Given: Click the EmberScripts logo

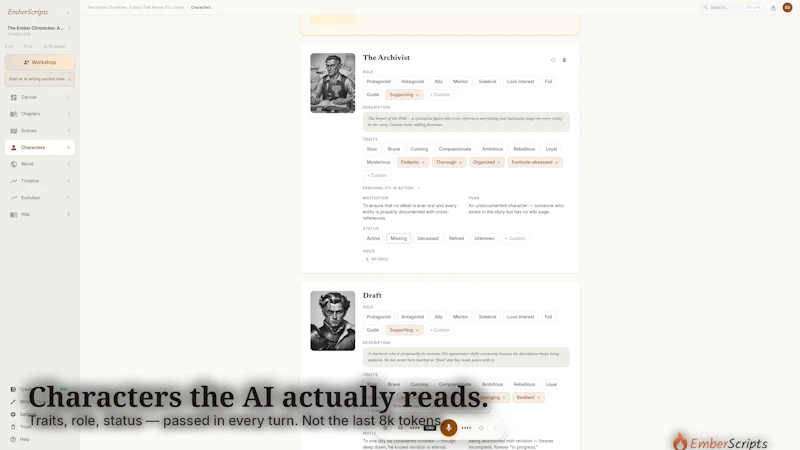Looking at the screenshot, I should [x=28, y=12].
